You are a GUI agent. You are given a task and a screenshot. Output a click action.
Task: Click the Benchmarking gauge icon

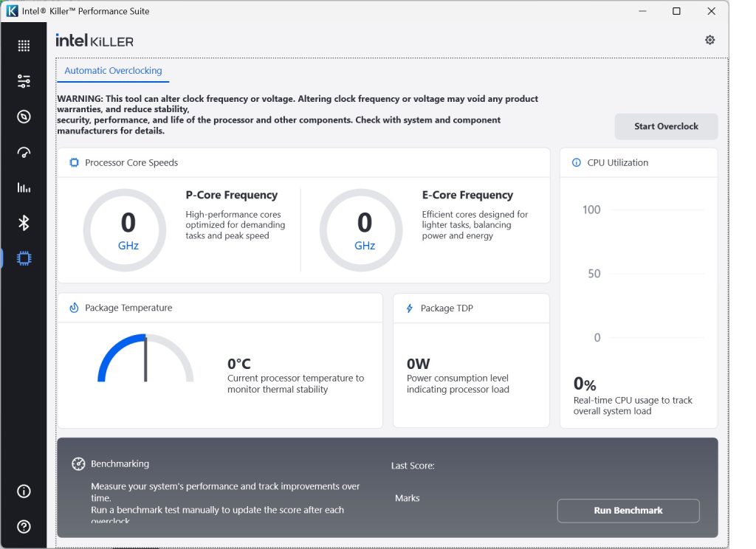click(78, 463)
